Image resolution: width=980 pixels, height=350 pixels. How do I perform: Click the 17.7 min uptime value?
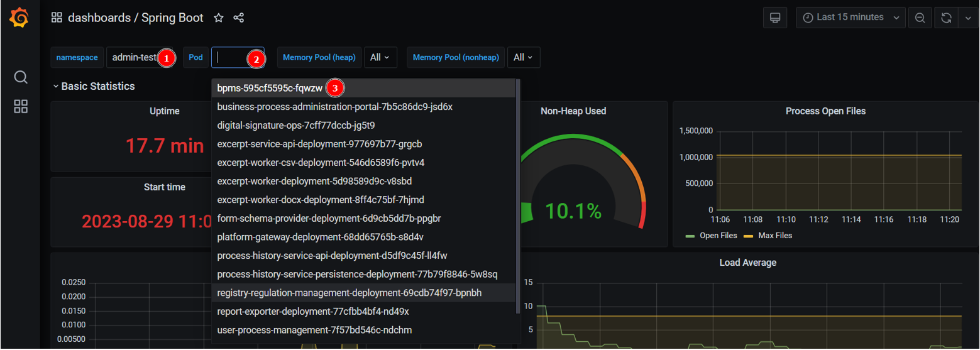pos(165,146)
